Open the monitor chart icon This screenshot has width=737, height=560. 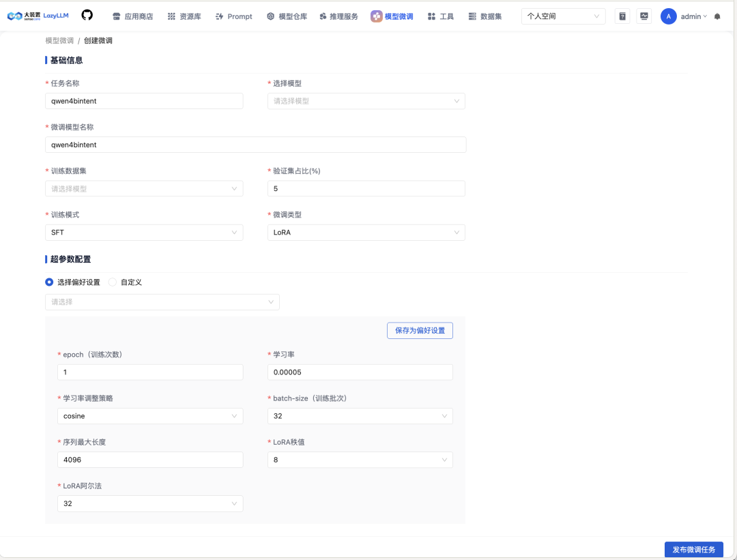click(644, 16)
